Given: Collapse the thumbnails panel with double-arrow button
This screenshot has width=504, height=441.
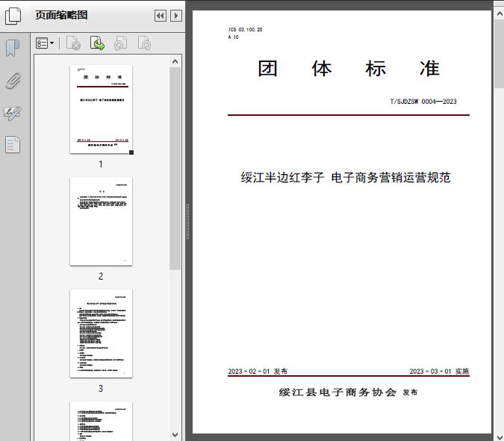Looking at the screenshot, I should (161, 16).
